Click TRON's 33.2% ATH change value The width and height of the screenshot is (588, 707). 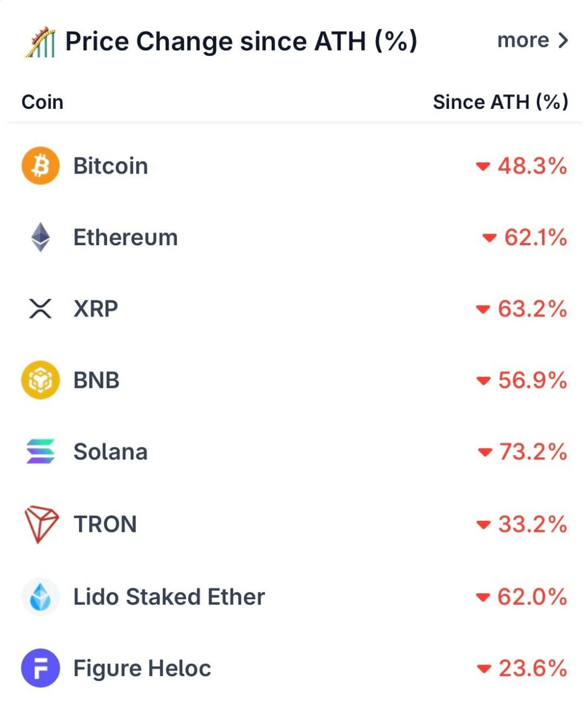click(532, 524)
